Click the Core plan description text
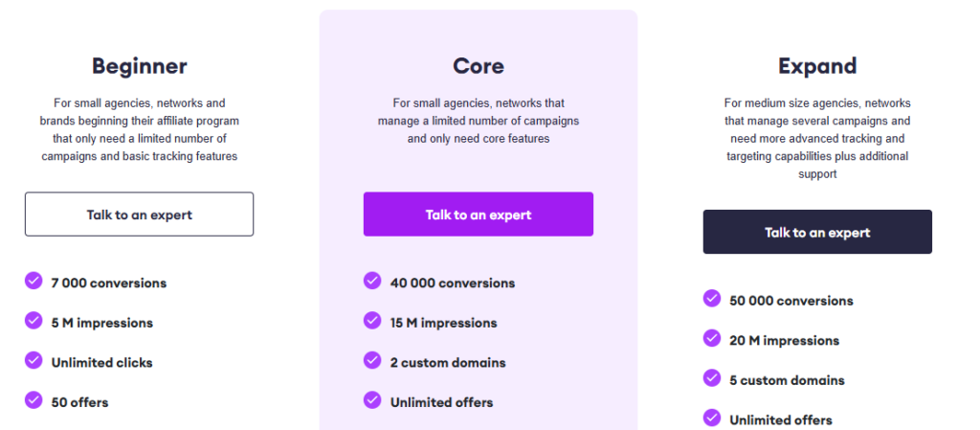The width and height of the screenshot is (980, 430). [x=479, y=121]
